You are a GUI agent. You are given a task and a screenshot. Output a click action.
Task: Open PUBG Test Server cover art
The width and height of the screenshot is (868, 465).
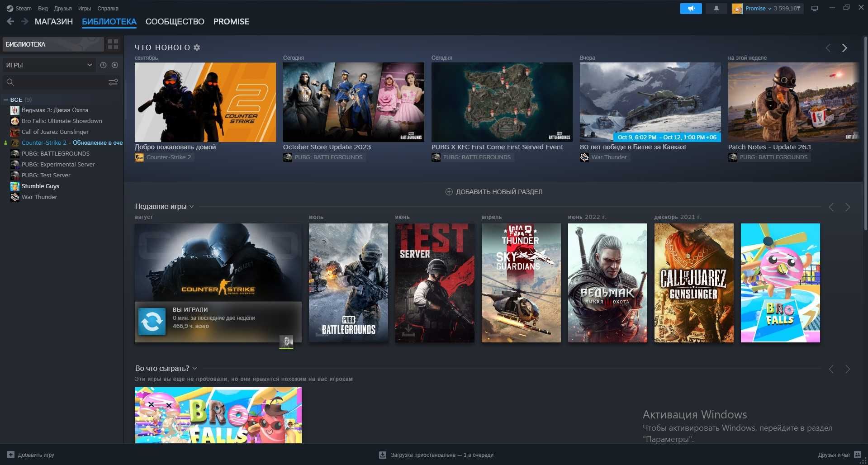click(x=435, y=283)
